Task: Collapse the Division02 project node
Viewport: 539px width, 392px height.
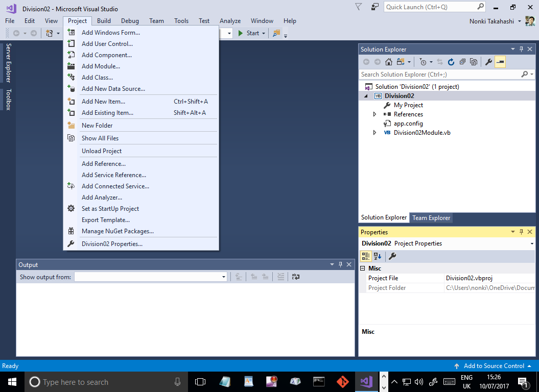Action: (366, 96)
